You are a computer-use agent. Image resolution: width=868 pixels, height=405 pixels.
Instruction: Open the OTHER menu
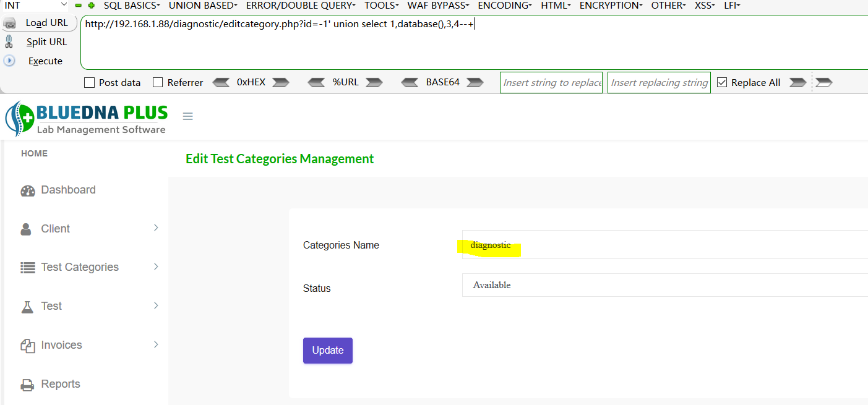click(668, 5)
